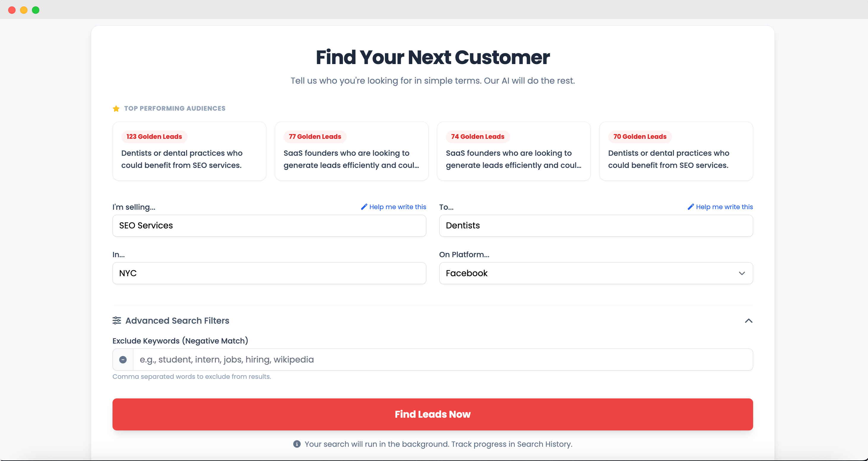Click the NYC location input field
Viewport: 868px width, 461px height.
click(x=269, y=273)
